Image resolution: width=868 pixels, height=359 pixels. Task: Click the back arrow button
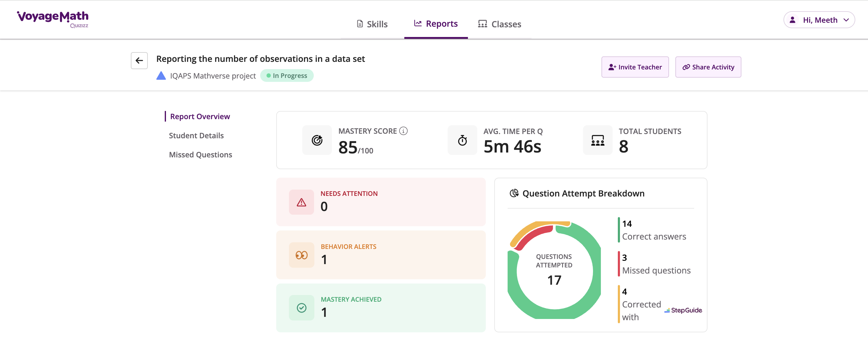pyautogui.click(x=139, y=60)
